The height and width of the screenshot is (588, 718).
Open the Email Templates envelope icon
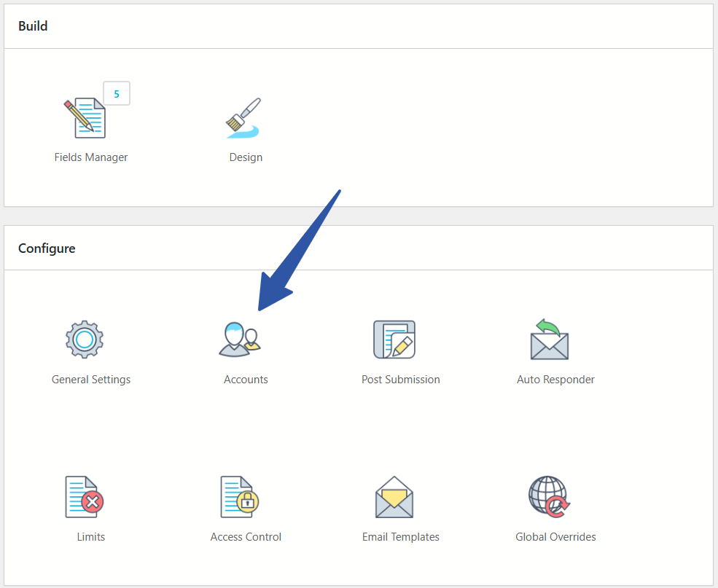[394, 497]
